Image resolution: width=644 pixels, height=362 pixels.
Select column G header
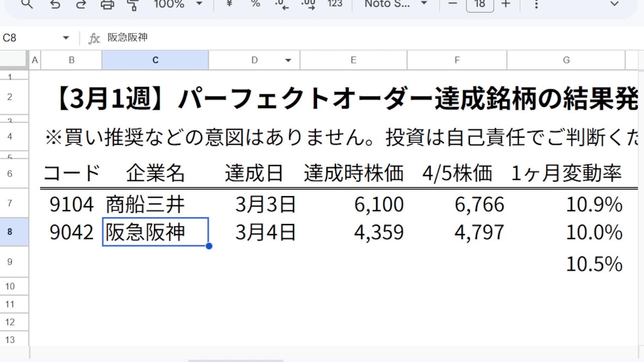coord(566,60)
